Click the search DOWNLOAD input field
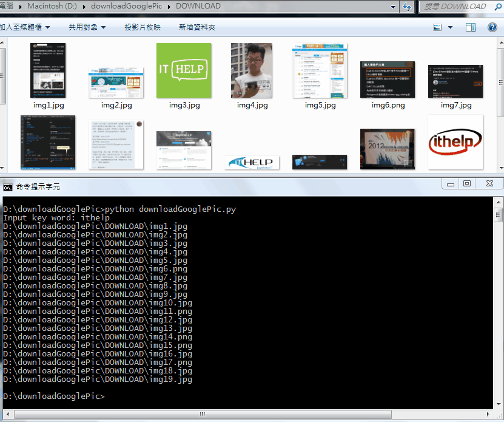 pyautogui.click(x=456, y=7)
